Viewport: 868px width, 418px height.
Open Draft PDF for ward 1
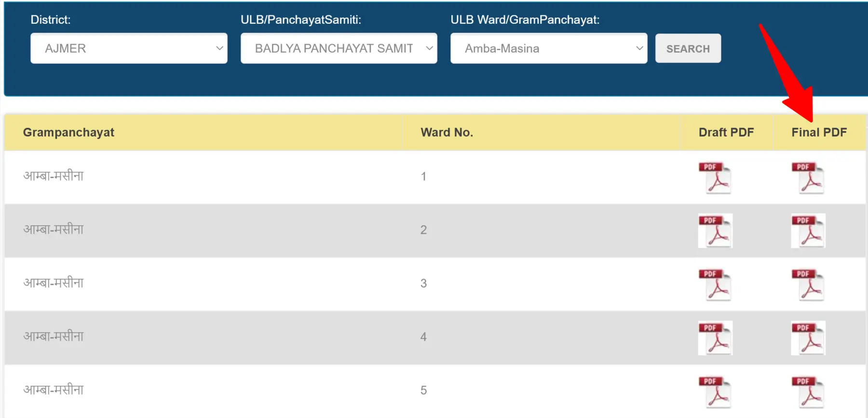click(x=715, y=177)
